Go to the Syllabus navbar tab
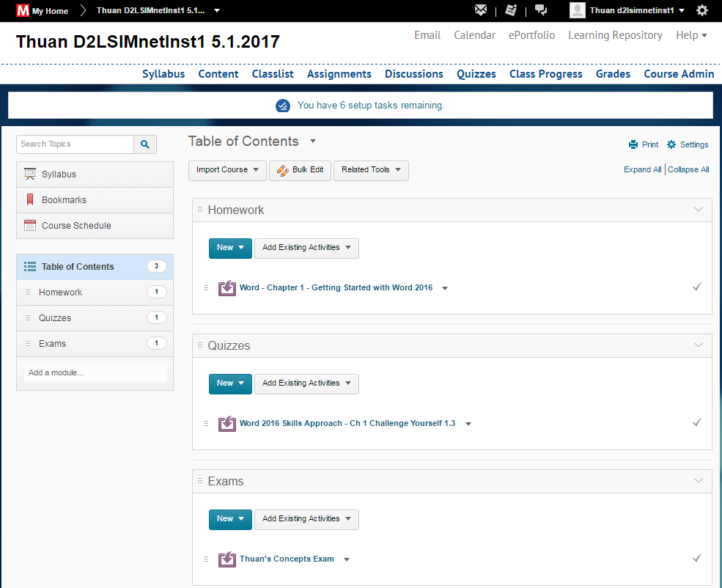The height and width of the screenshot is (588, 722). pos(163,74)
